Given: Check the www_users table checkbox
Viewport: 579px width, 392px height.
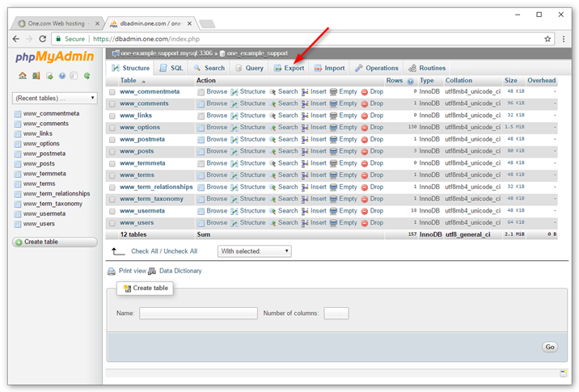Looking at the screenshot, I should tap(112, 223).
